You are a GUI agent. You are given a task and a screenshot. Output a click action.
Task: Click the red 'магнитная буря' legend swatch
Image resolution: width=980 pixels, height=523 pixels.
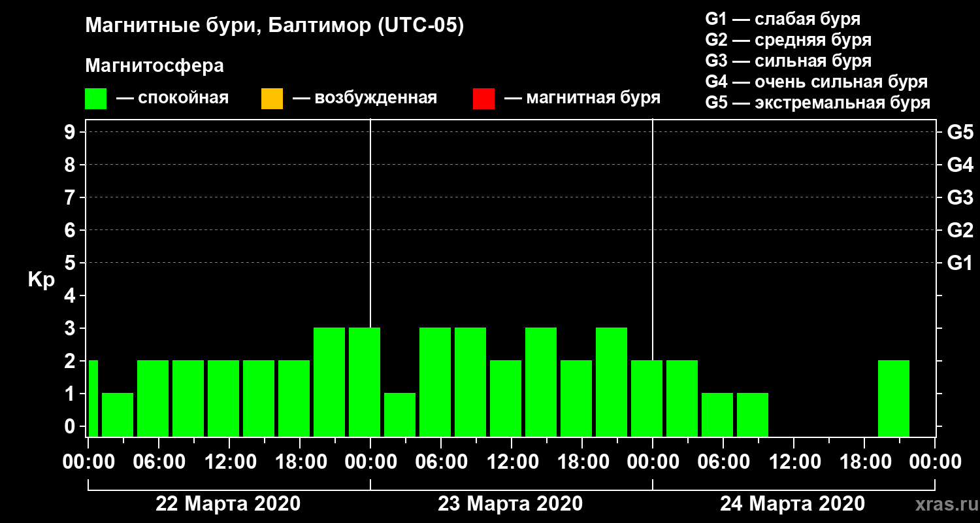click(483, 99)
